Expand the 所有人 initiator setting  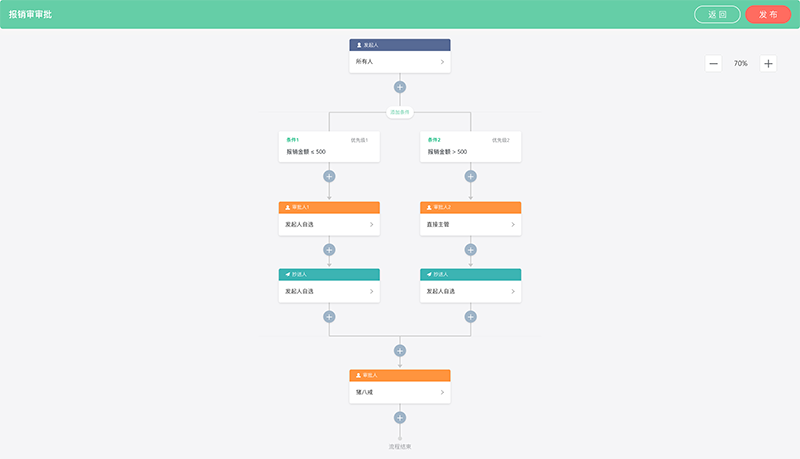(x=442, y=62)
